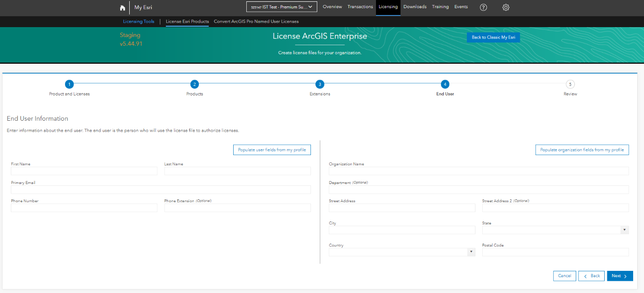
Task: Focus the Organization Name field
Action: pos(479,171)
